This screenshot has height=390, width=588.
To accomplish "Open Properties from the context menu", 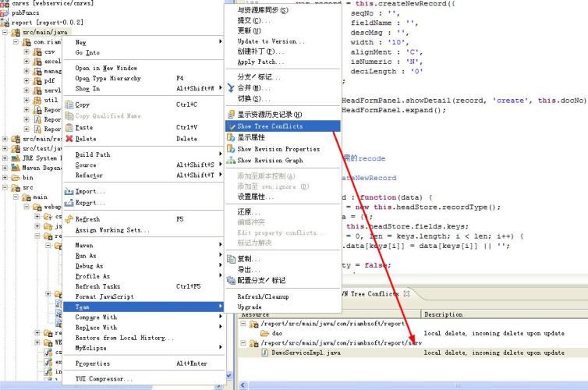I will 92,363.
